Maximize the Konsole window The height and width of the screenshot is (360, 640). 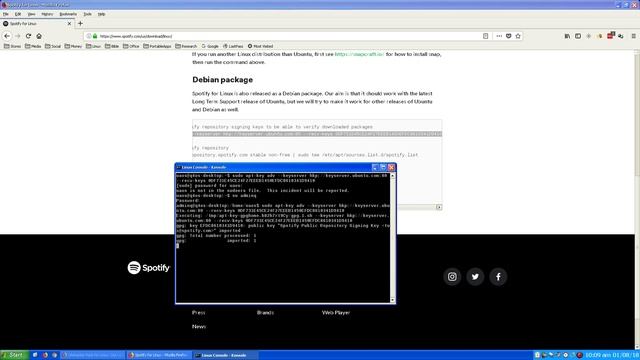(x=383, y=167)
